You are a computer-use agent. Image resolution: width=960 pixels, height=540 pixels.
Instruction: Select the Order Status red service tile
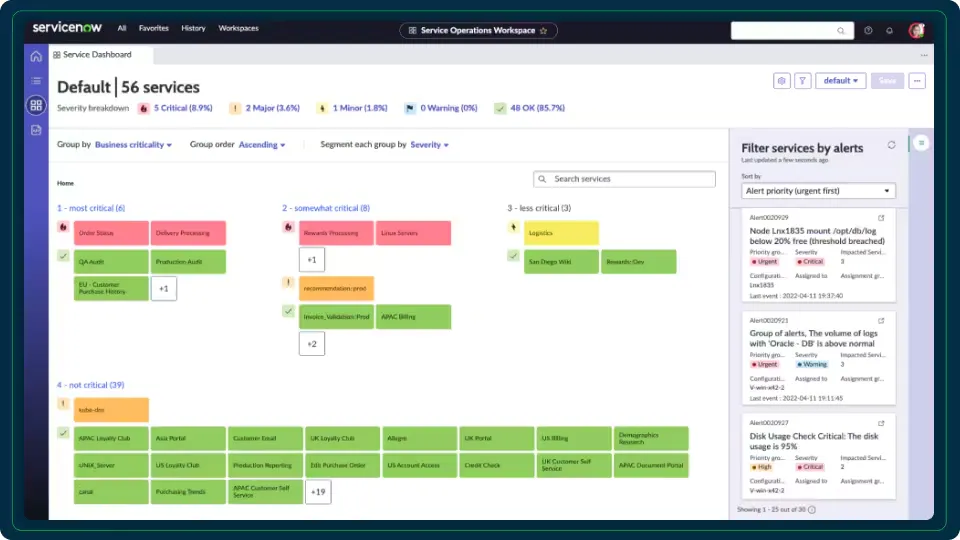click(111, 233)
